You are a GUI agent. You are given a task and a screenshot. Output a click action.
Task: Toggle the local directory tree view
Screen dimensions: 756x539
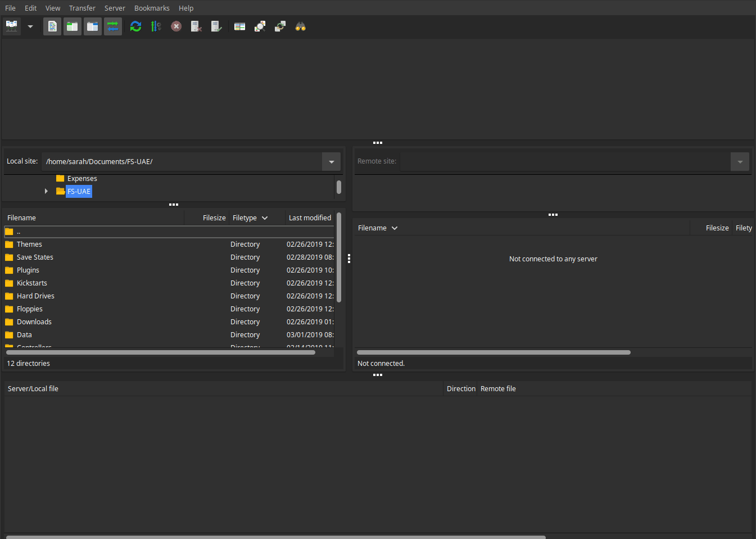(x=72, y=26)
